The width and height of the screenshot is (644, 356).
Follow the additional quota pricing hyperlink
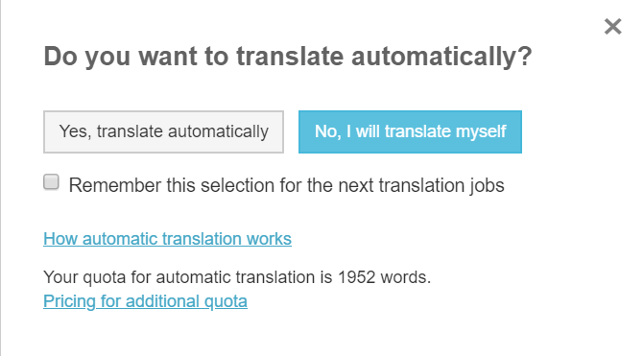[145, 301]
